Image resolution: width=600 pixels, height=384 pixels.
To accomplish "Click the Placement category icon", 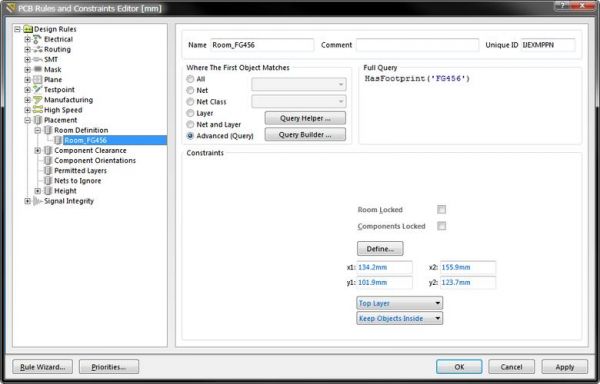I will 38,120.
